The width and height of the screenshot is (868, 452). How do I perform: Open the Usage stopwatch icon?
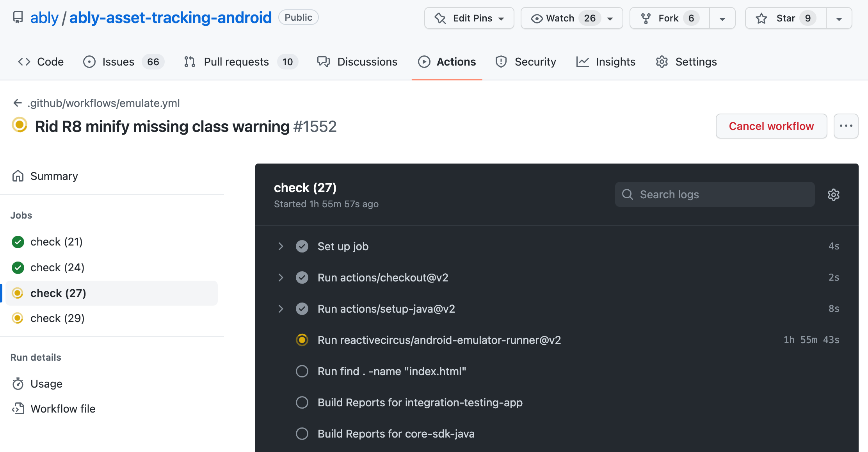18,384
